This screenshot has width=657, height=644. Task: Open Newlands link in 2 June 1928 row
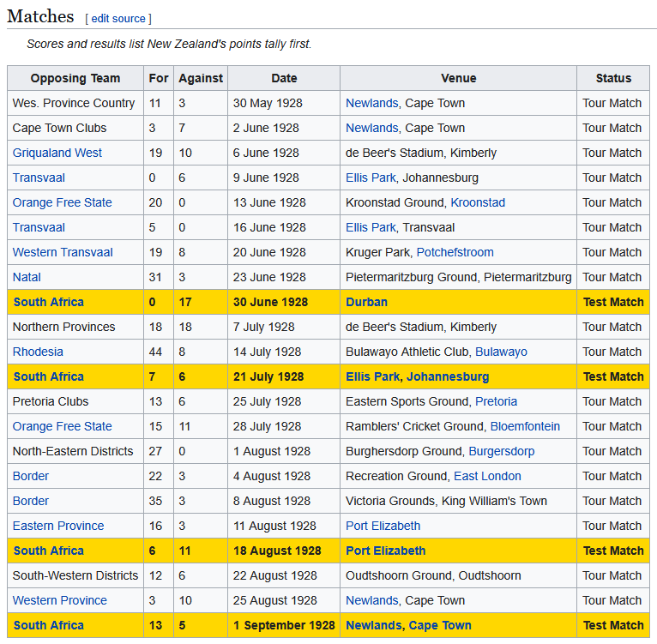(x=371, y=128)
